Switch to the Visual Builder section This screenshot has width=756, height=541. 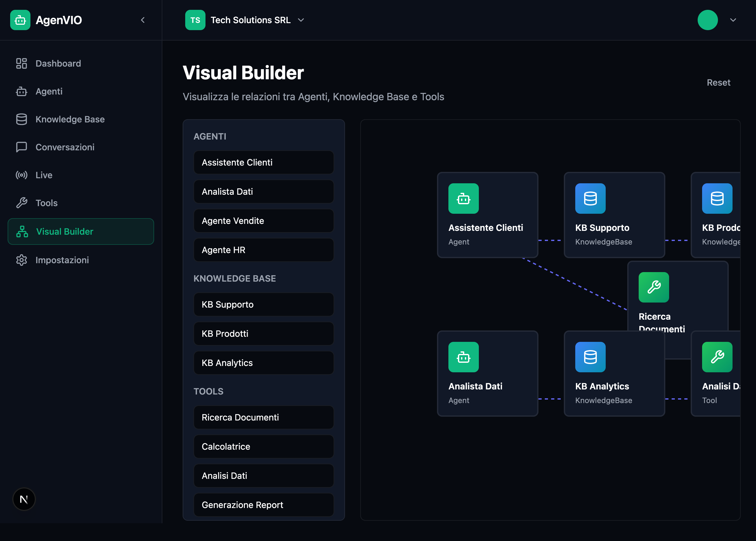point(64,231)
